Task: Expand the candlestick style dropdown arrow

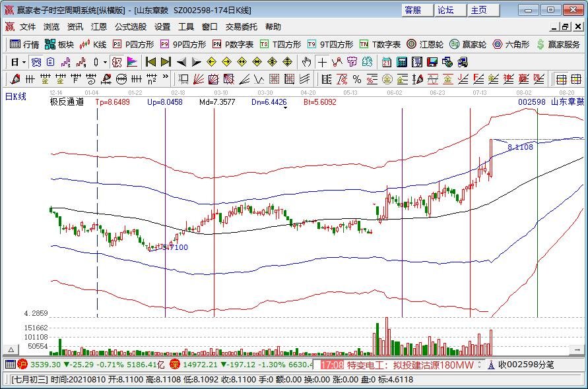Action: point(105,62)
